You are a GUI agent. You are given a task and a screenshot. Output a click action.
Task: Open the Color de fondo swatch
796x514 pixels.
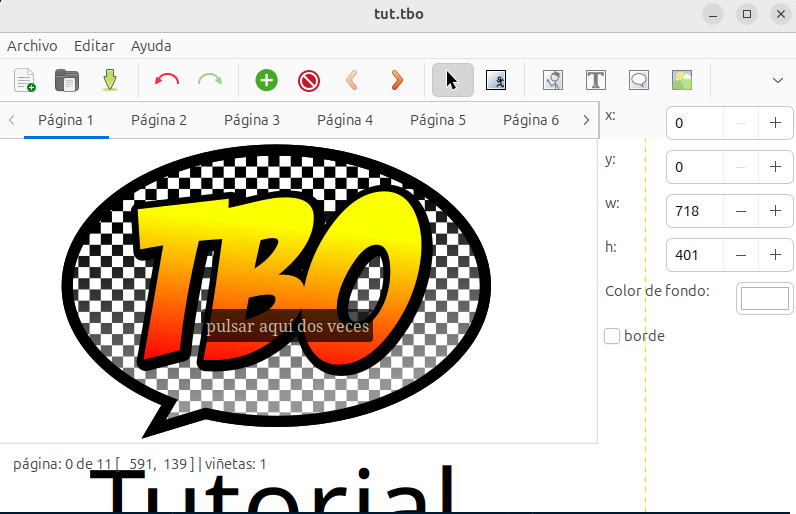click(764, 298)
